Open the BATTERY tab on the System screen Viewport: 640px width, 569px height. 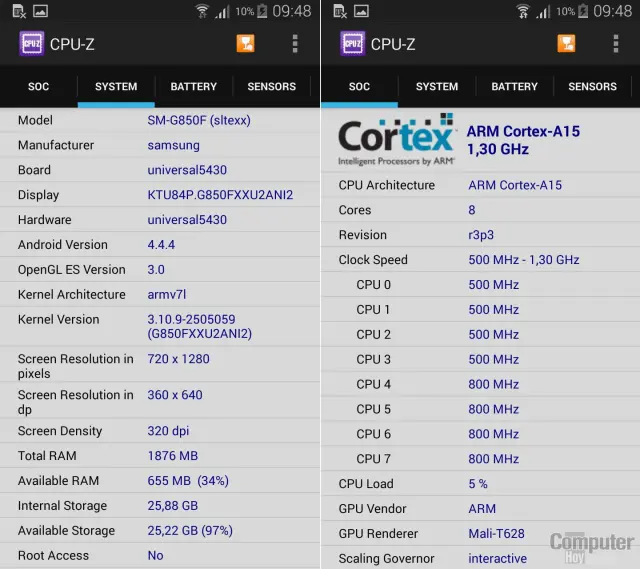193,87
